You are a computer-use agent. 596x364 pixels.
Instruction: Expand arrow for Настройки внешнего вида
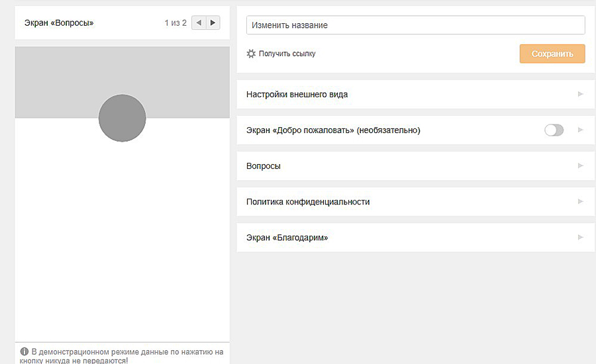(581, 94)
